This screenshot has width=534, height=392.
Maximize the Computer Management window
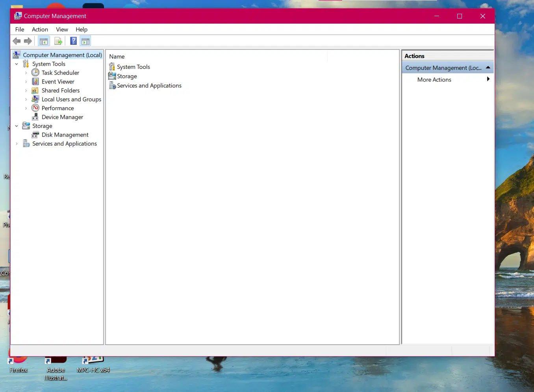tap(459, 16)
